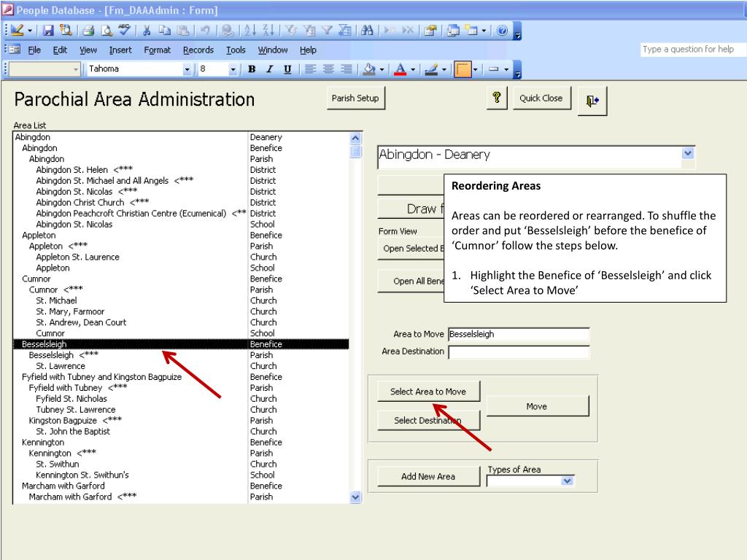Open the Records menu
747x560 pixels.
198,50
